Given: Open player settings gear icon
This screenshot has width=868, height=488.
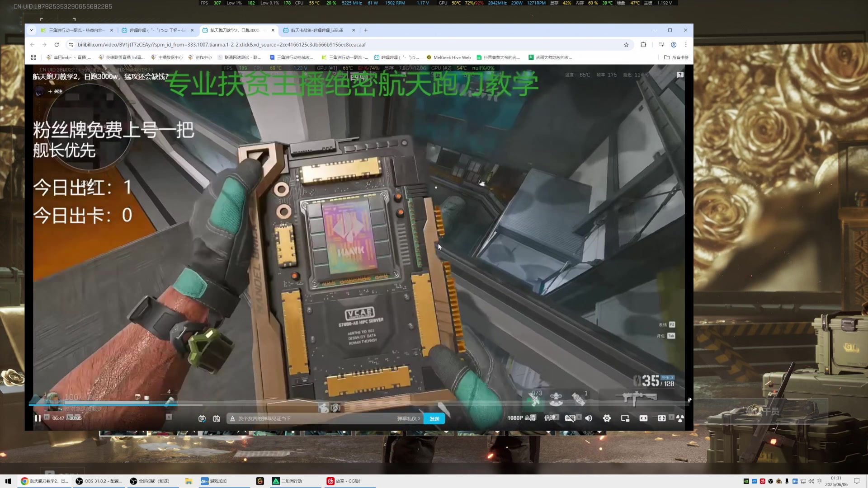Looking at the screenshot, I should 607,418.
